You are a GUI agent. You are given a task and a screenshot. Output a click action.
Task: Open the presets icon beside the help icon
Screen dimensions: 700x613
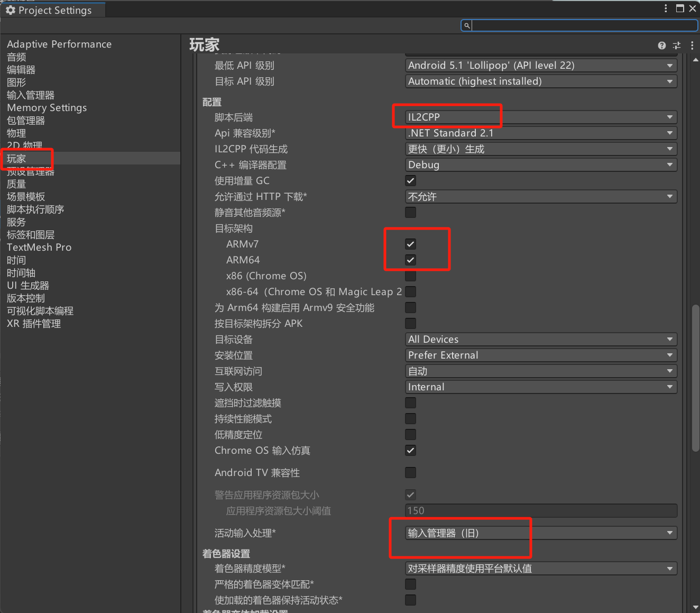[677, 45]
